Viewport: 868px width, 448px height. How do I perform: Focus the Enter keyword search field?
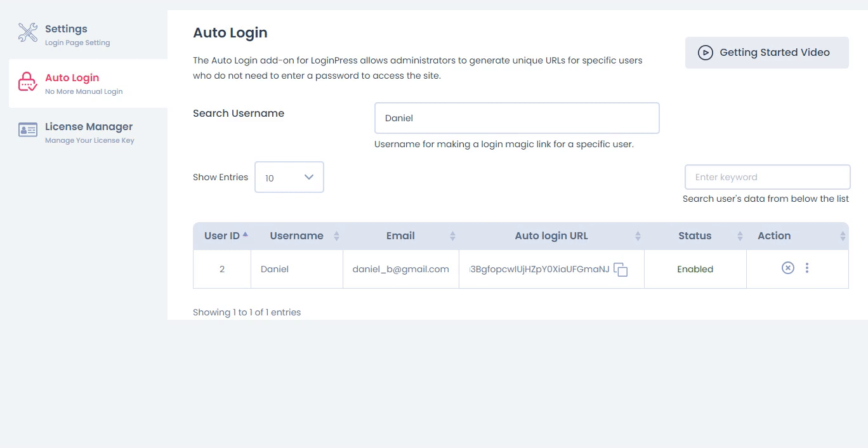coord(767,177)
